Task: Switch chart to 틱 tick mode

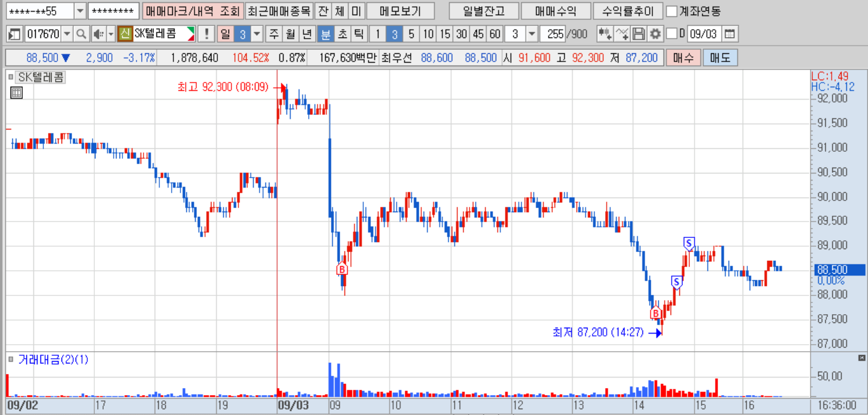Action: click(359, 34)
